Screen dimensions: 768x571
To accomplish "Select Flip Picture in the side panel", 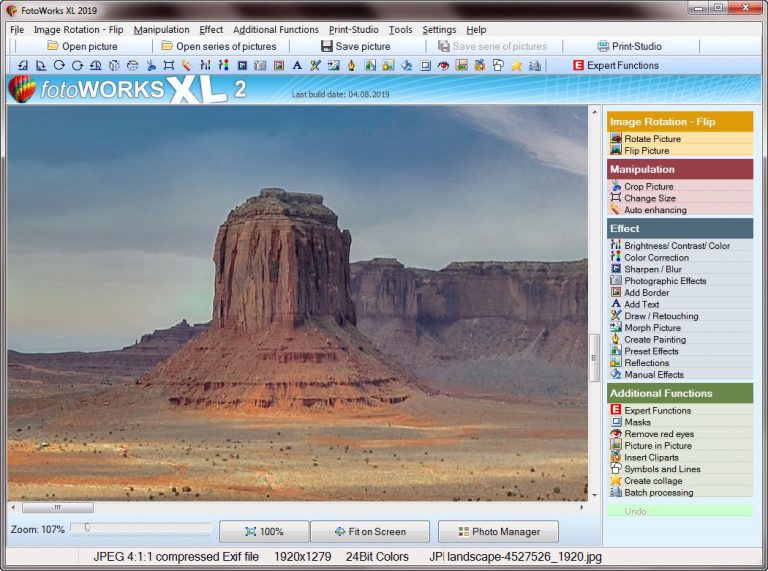I will tap(680, 150).
